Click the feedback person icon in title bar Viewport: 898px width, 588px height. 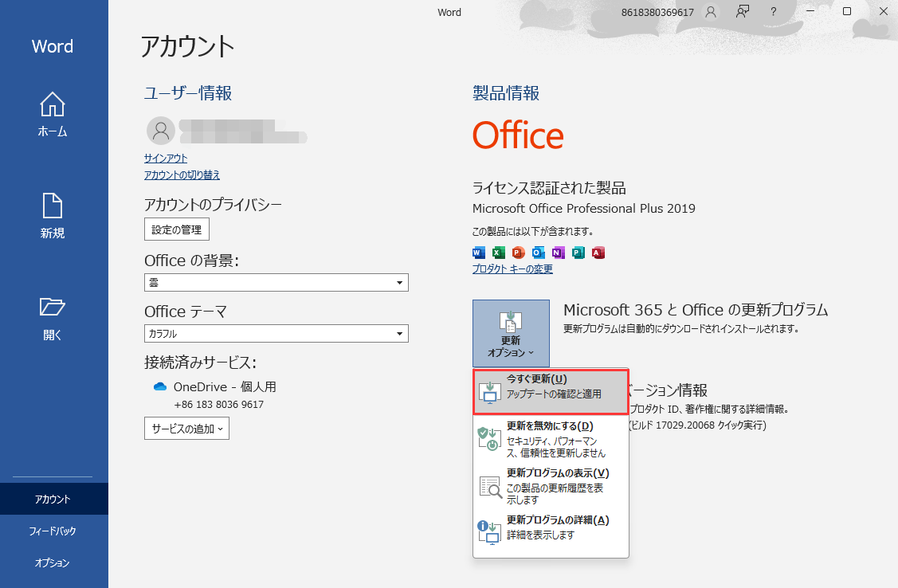point(743,12)
